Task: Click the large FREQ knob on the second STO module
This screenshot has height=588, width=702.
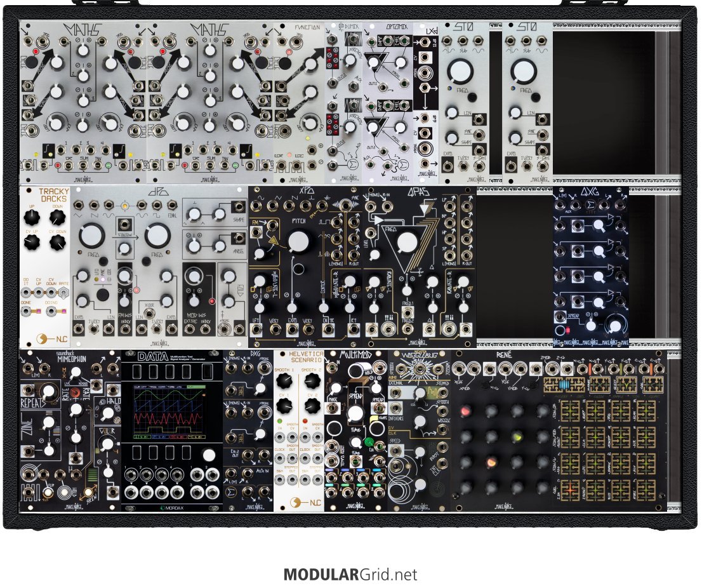Action: click(x=524, y=72)
